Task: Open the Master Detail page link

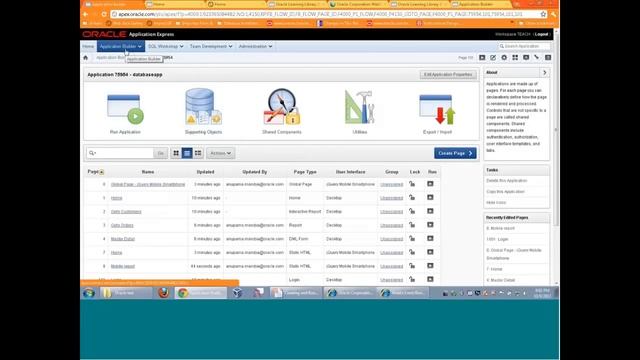Action: (x=122, y=239)
